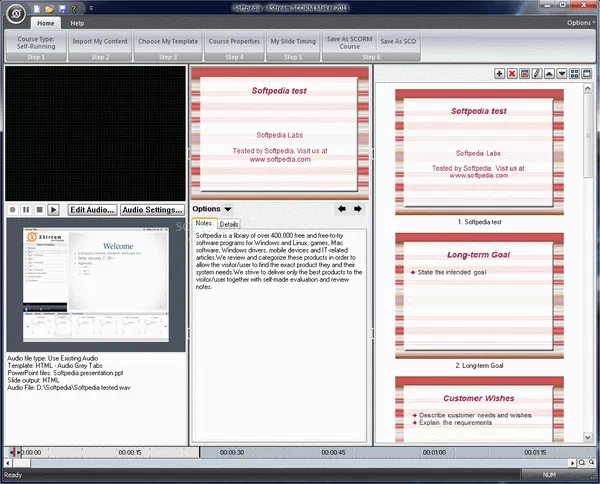Click the '1. Softpedia test' slide caption
The height and width of the screenshot is (484, 600).
[479, 222]
